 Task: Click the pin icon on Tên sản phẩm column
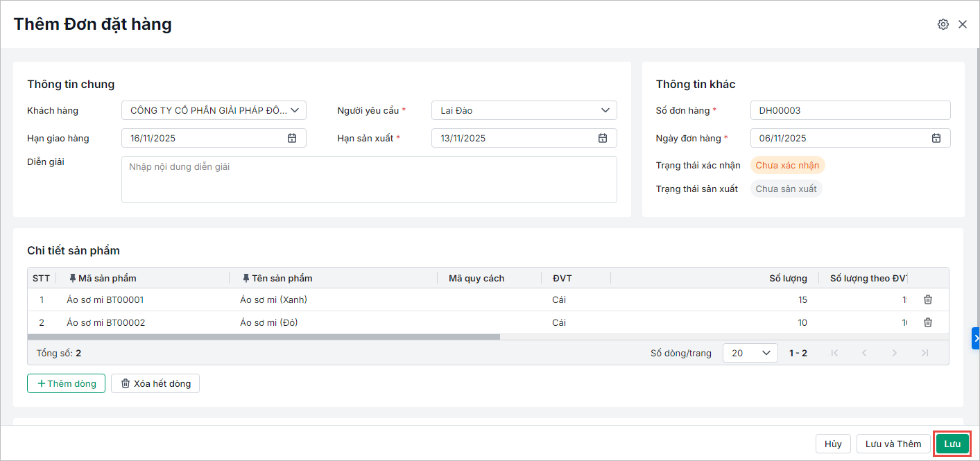pos(246,278)
